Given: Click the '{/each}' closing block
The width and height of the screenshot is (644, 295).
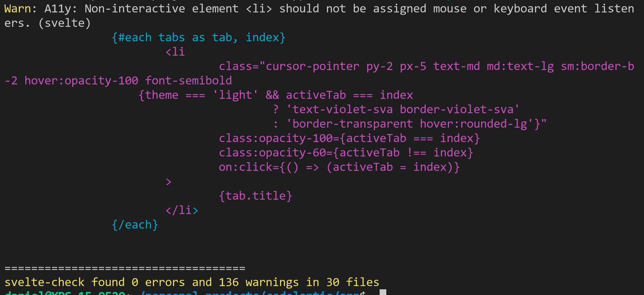Looking at the screenshot, I should [x=135, y=224].
